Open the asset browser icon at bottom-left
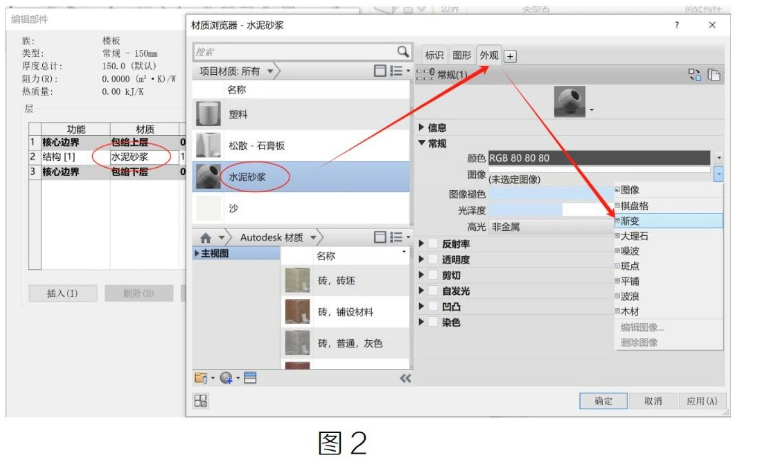This screenshot has width=760, height=464. (201, 401)
